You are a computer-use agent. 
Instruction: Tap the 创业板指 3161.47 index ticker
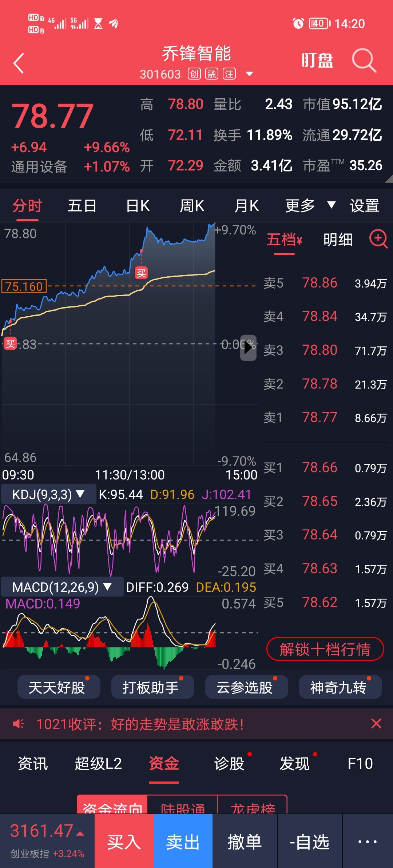(47, 841)
